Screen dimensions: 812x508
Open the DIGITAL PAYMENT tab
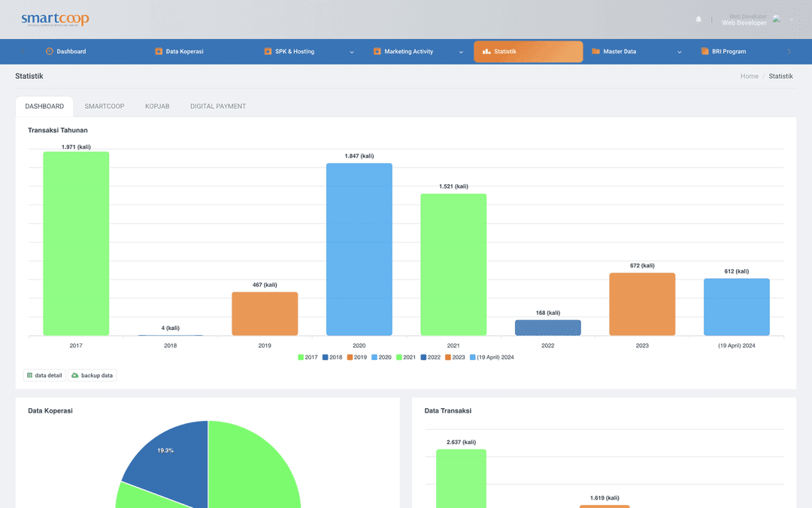(x=217, y=106)
